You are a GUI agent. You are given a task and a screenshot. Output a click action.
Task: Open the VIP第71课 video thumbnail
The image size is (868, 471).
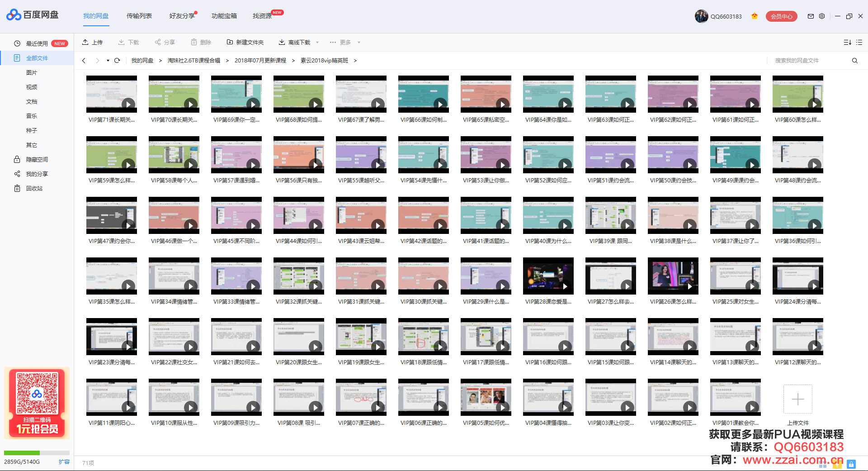[x=112, y=94]
